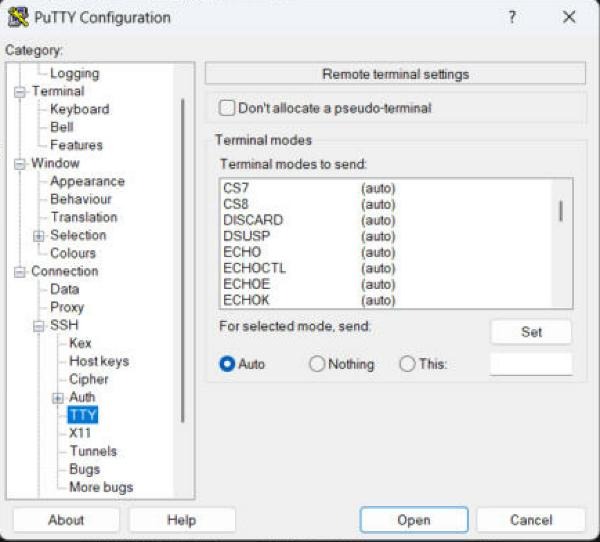Open the Tunnels category
Viewport: 600px width, 542px height.
pyautogui.click(x=93, y=451)
